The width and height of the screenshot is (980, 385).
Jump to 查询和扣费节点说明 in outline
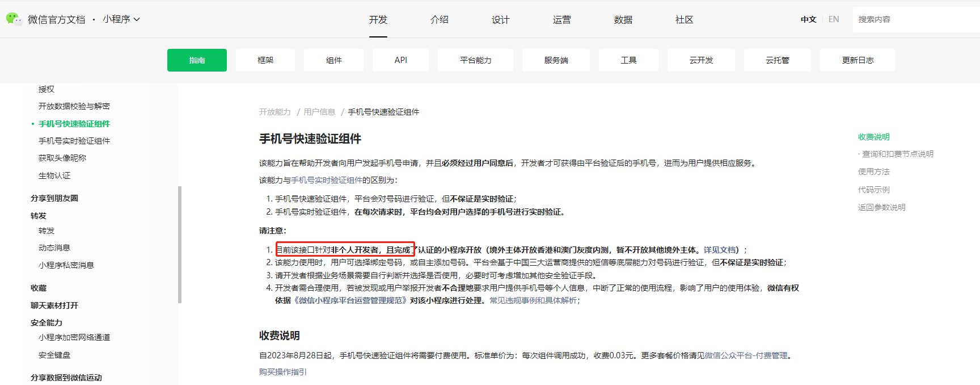[x=898, y=154]
